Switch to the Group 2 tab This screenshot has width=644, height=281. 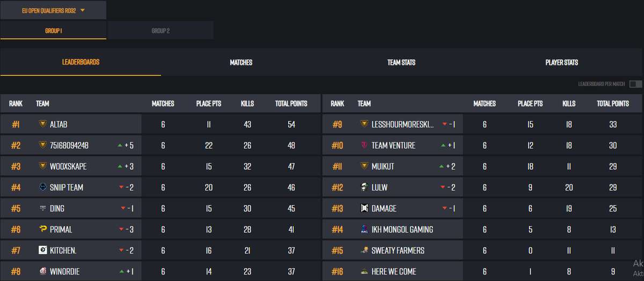[160, 31]
